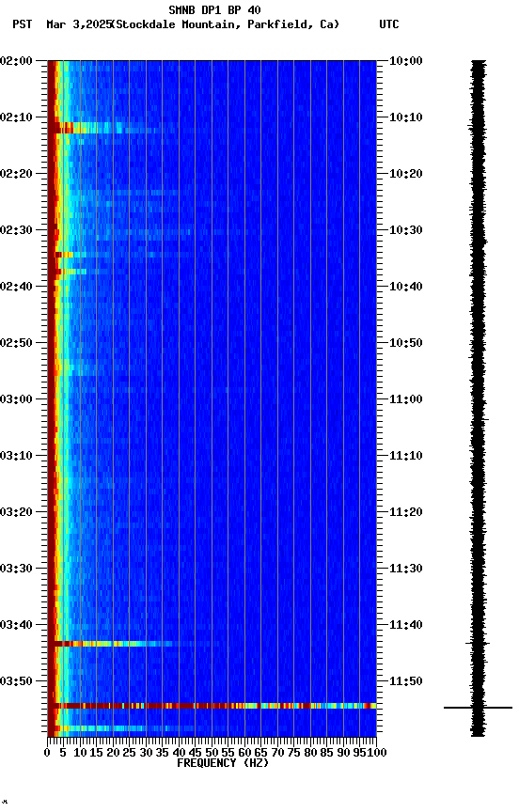Click the 02:10 PST time label
519x812 pixels.
16,117
